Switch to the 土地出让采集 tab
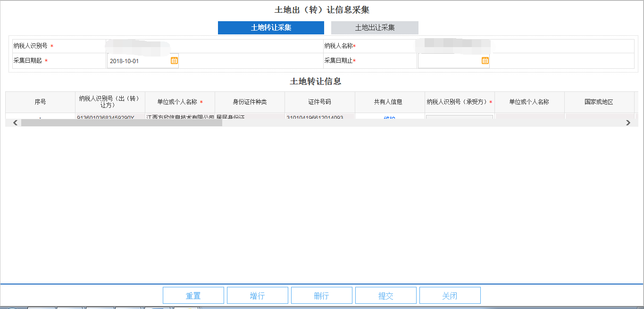This screenshot has height=309, width=644. (375, 28)
